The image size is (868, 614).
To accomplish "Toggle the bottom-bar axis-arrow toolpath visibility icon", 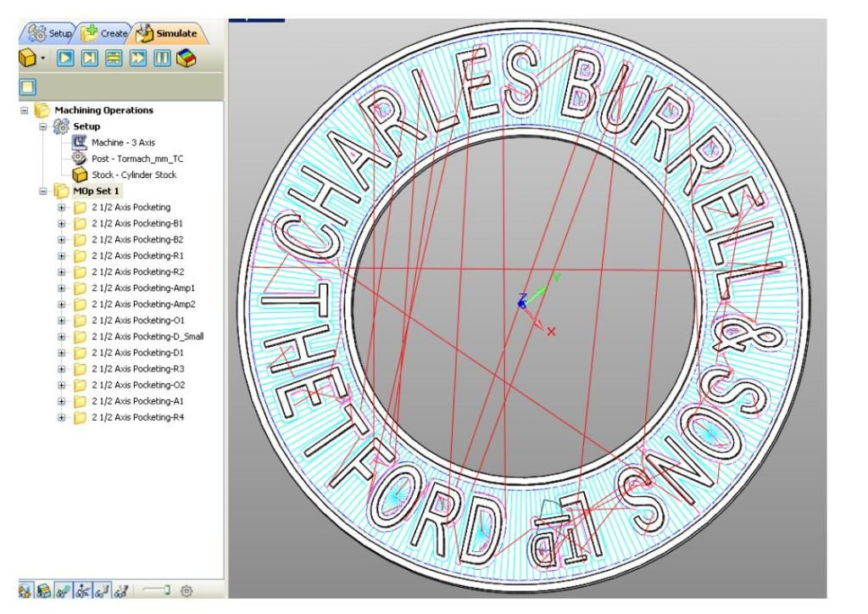I will (83, 591).
